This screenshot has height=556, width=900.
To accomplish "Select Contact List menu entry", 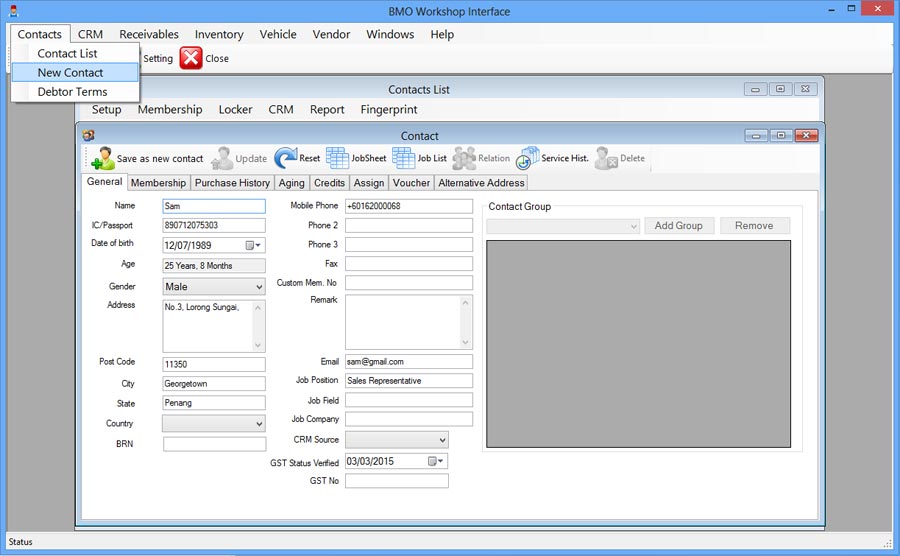I will pyautogui.click(x=67, y=53).
